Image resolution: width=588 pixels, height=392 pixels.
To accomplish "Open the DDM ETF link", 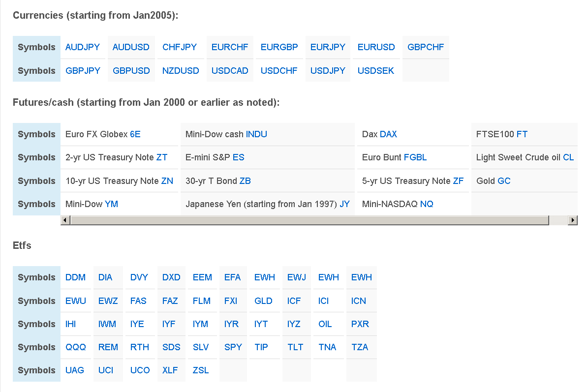I will (x=75, y=278).
